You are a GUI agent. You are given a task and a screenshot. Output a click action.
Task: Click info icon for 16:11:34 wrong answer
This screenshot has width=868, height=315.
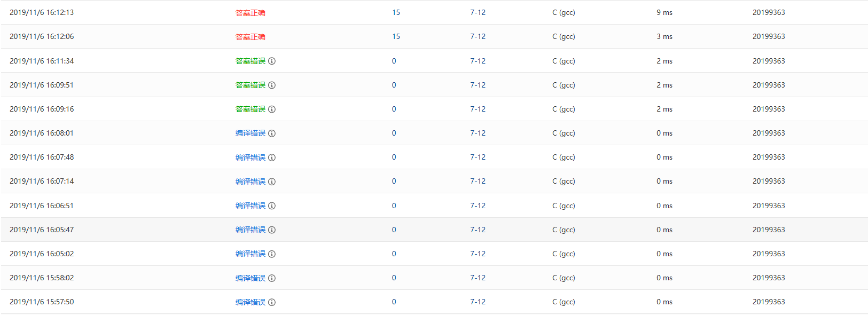point(272,61)
